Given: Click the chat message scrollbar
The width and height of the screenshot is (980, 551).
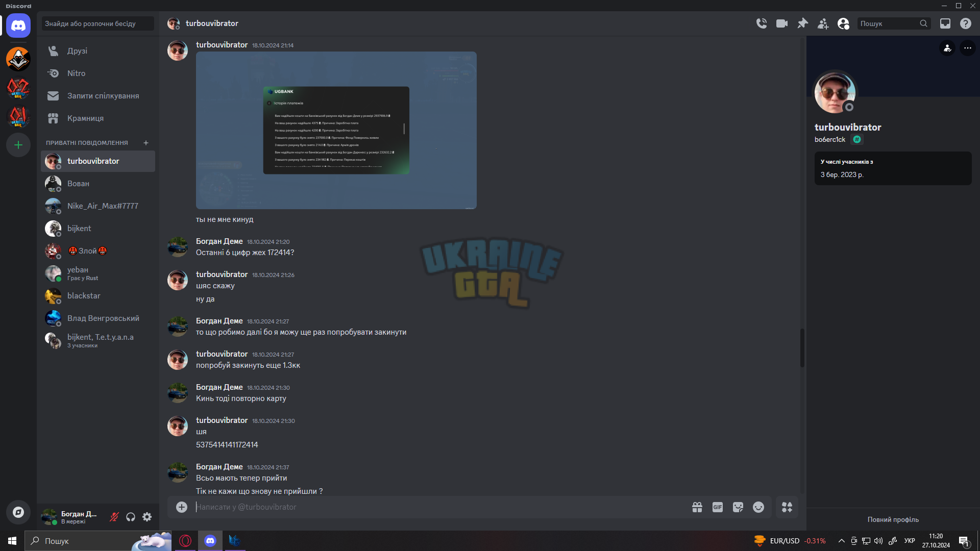Looking at the screenshot, I should [x=802, y=348].
